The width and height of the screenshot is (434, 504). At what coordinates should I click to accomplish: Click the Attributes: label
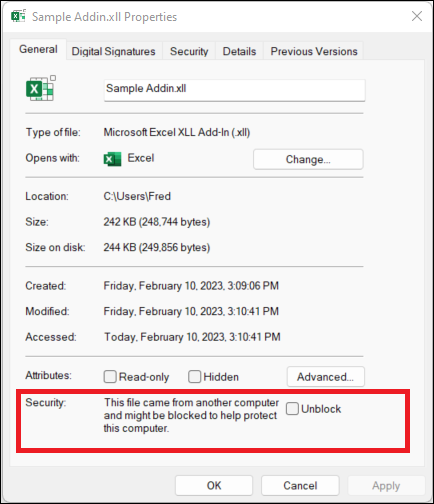[x=48, y=375]
